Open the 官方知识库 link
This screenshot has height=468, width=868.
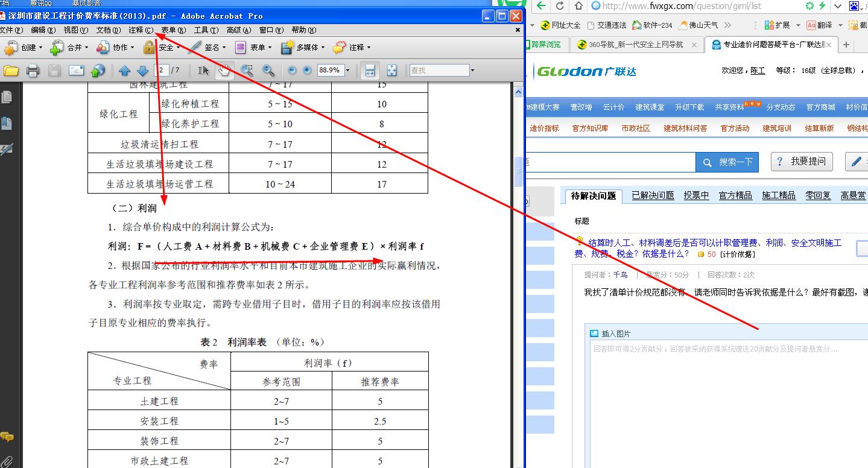click(x=590, y=128)
